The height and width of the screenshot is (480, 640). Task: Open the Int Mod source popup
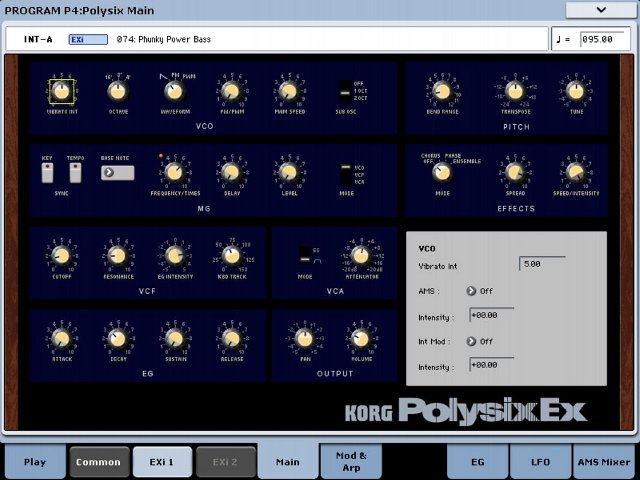coord(472,341)
